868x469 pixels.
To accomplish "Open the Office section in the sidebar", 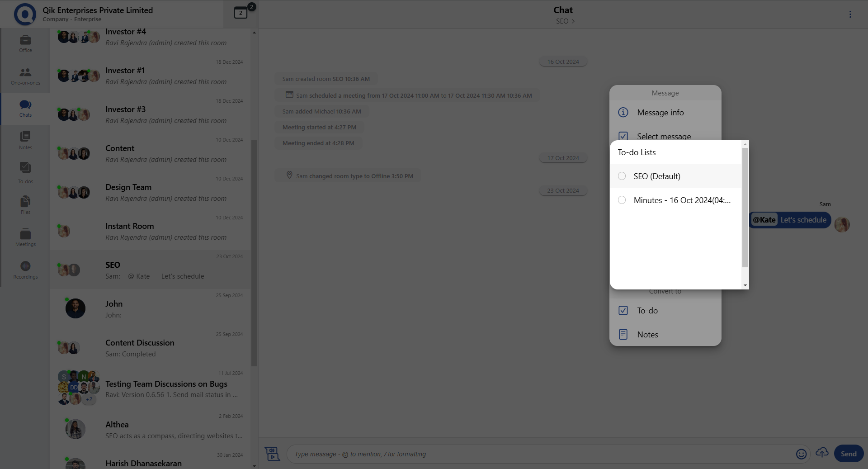I will click(x=25, y=44).
